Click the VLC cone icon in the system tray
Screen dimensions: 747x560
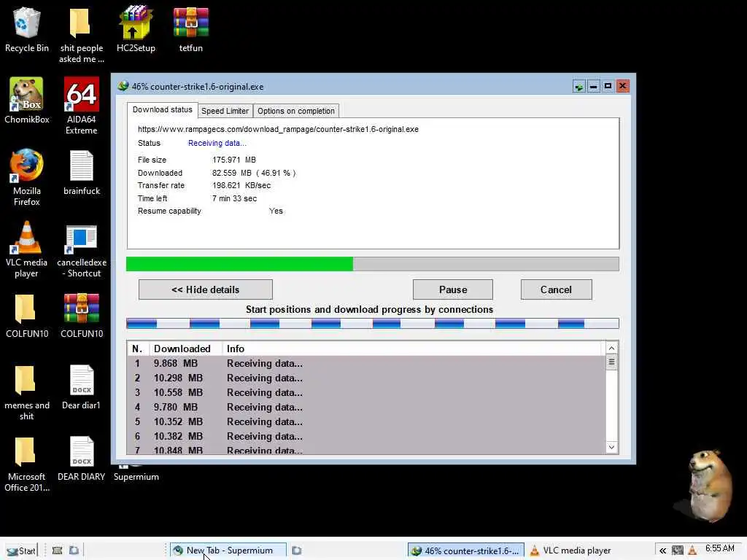click(692, 551)
